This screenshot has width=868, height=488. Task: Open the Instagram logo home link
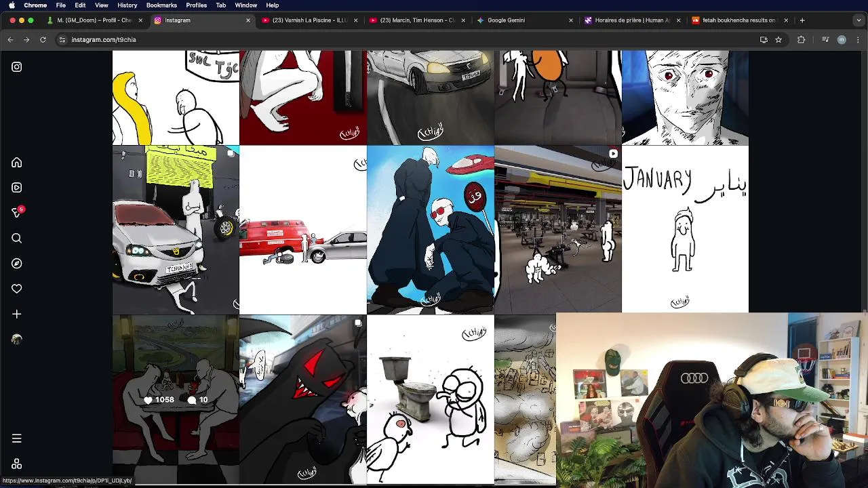17,67
